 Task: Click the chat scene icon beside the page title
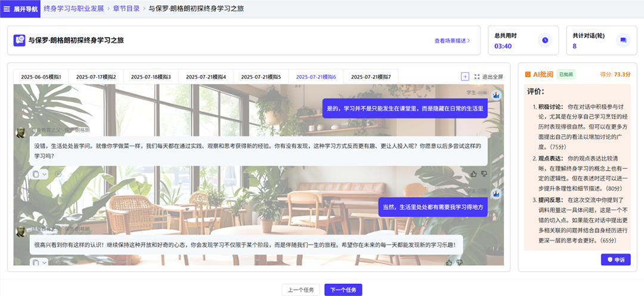[x=19, y=41]
